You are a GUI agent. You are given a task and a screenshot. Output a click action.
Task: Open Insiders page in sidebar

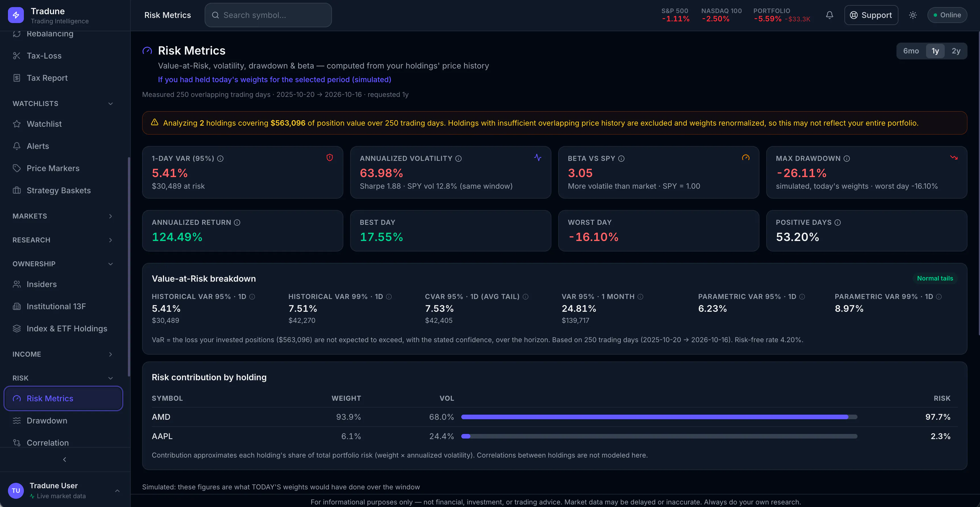pos(63,284)
